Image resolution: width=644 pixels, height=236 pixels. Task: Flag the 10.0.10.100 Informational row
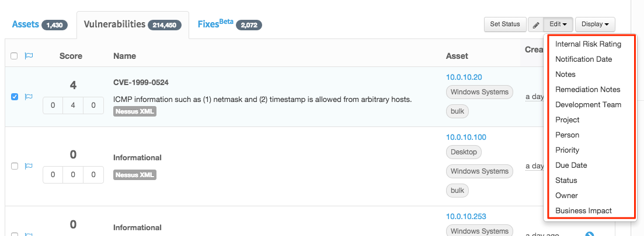pyautogui.click(x=29, y=166)
